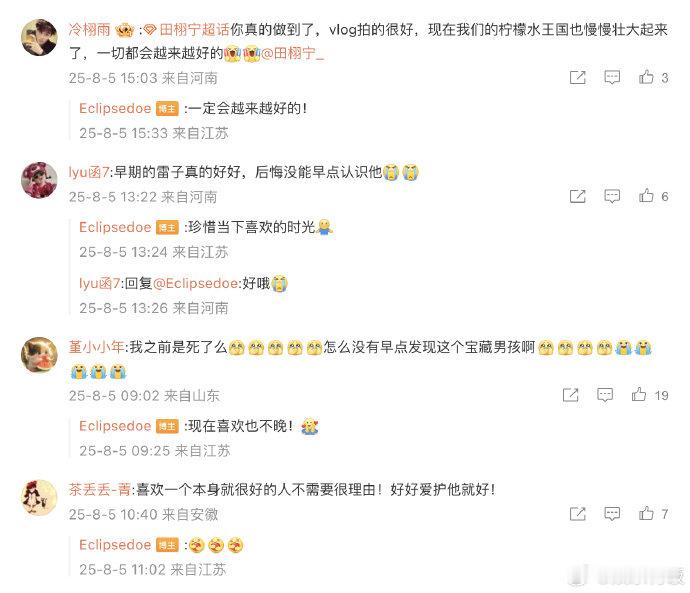This screenshot has width=690, height=593.
Task: Forward 茶丢丢-青's comment with share icon
Action: coord(577,513)
